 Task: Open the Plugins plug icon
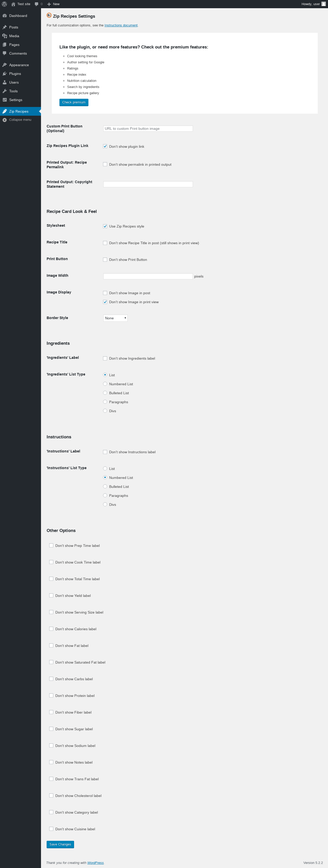click(5, 74)
